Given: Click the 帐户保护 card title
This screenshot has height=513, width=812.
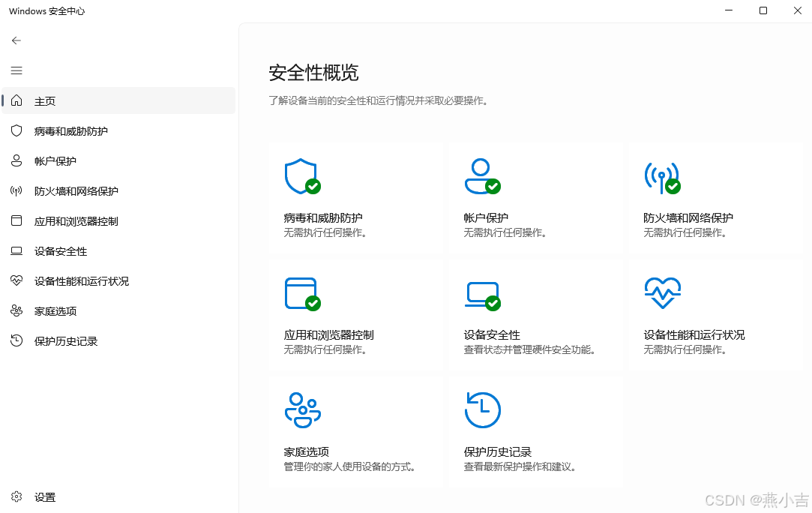Looking at the screenshot, I should (486, 218).
